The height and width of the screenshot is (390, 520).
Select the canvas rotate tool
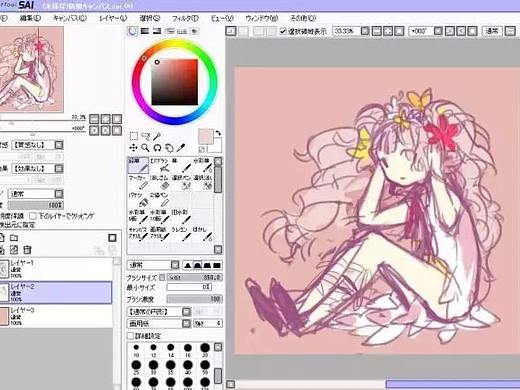157,148
